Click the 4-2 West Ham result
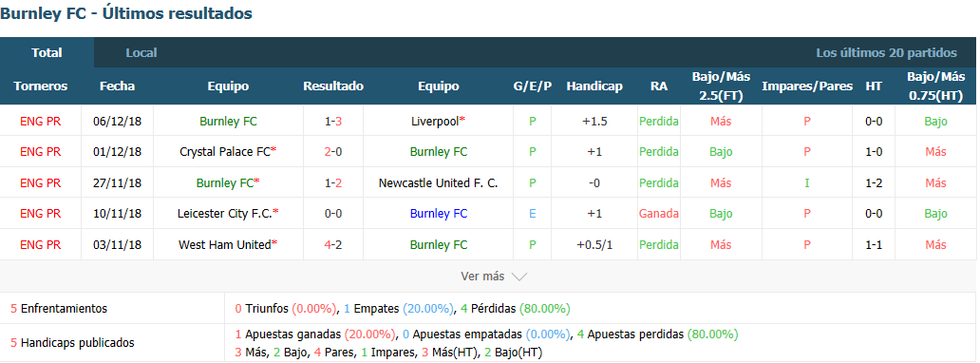This screenshot has width=980, height=363. (333, 245)
